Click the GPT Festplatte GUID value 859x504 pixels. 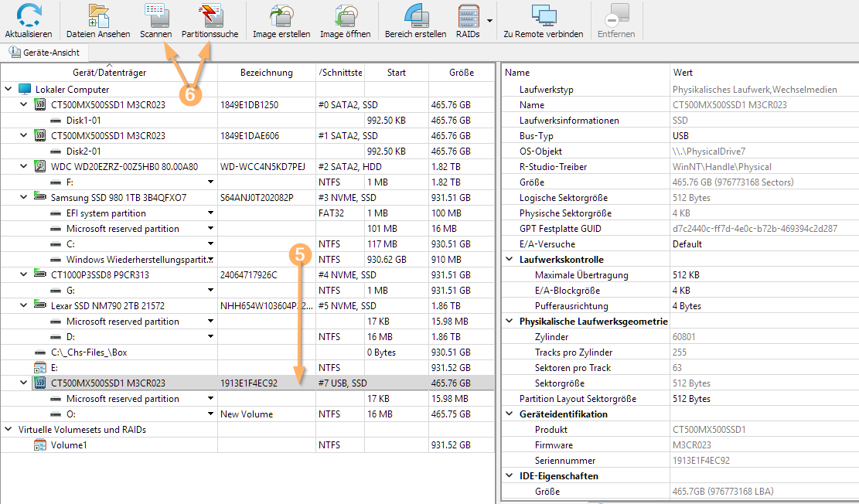(755, 229)
